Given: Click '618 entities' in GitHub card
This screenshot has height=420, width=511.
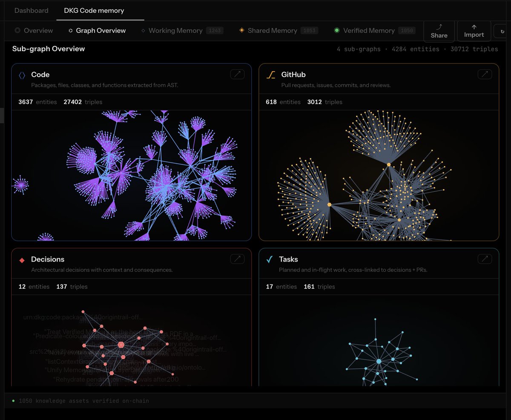Looking at the screenshot, I should pos(283,102).
